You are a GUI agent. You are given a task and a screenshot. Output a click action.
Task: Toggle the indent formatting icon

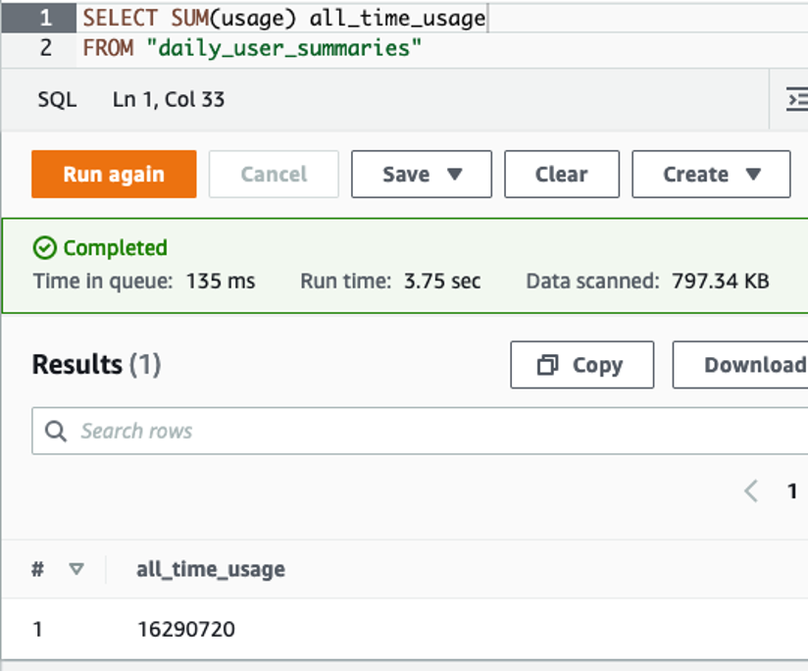coord(796,99)
